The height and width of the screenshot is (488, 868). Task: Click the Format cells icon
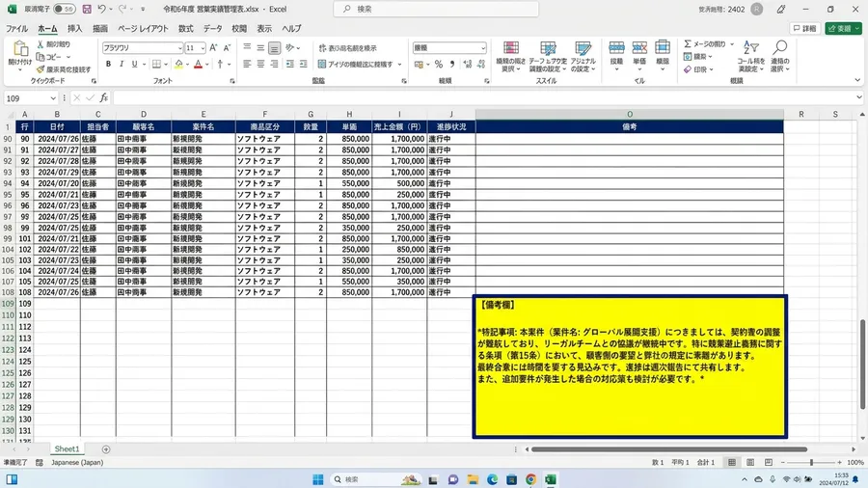(x=662, y=48)
